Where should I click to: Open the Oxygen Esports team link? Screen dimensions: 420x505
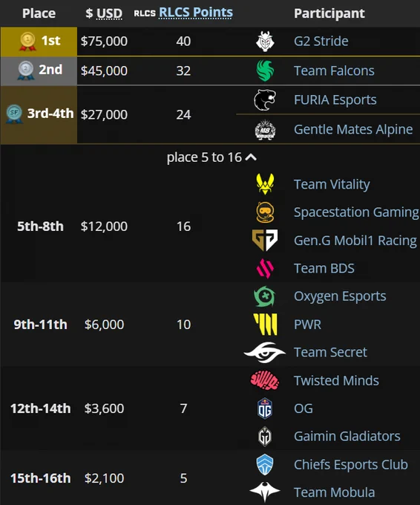click(x=340, y=296)
